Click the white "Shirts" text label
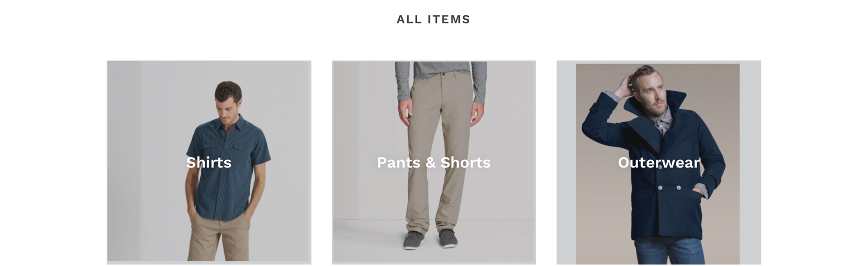Image resolution: width=868 pixels, height=266 pixels. (x=209, y=163)
